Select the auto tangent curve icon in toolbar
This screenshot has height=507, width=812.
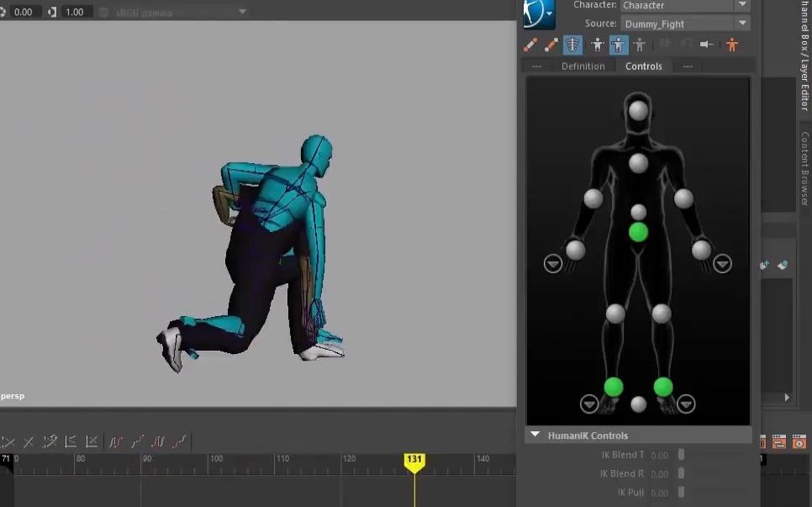click(x=114, y=441)
